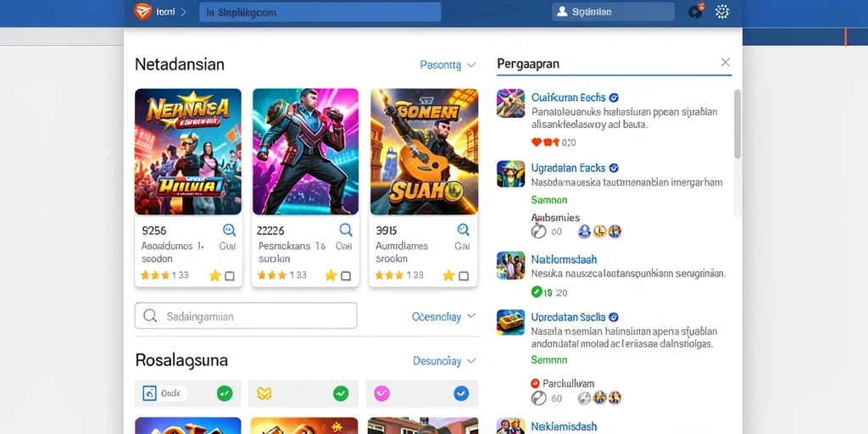Click the avatar group under Parciulivam

[599, 398]
